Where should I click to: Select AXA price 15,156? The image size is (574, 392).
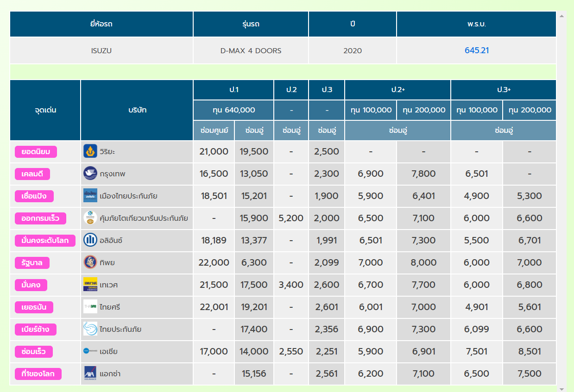[x=254, y=373]
